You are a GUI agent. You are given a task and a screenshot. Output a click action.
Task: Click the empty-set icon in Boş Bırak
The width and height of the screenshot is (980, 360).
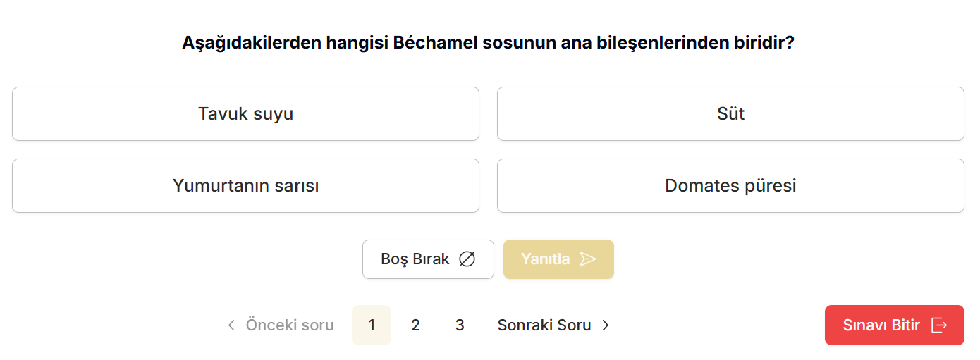coord(467,259)
